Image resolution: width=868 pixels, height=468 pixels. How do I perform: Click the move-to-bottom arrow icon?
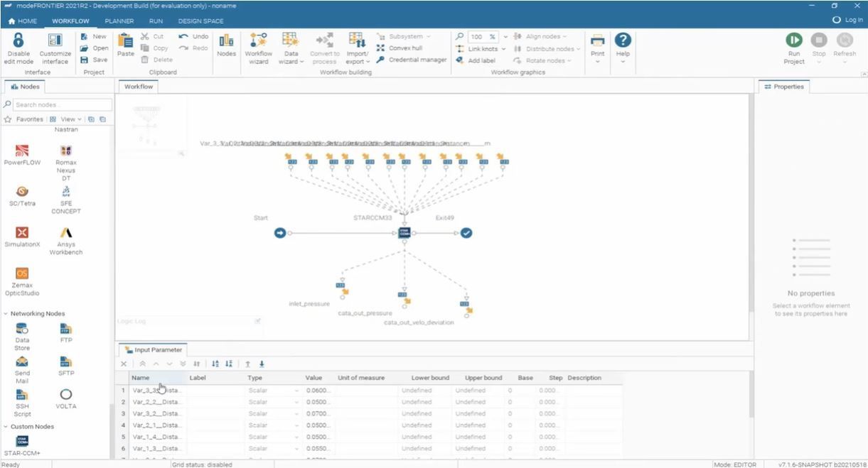[x=262, y=364]
